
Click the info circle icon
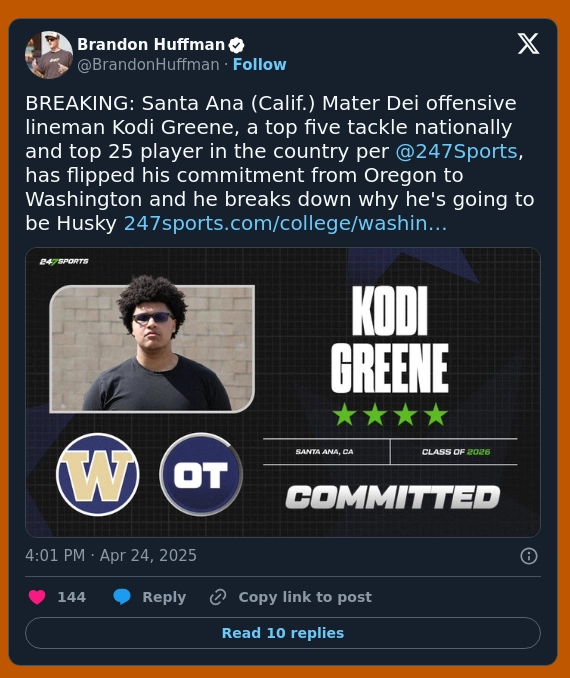pyautogui.click(x=528, y=556)
